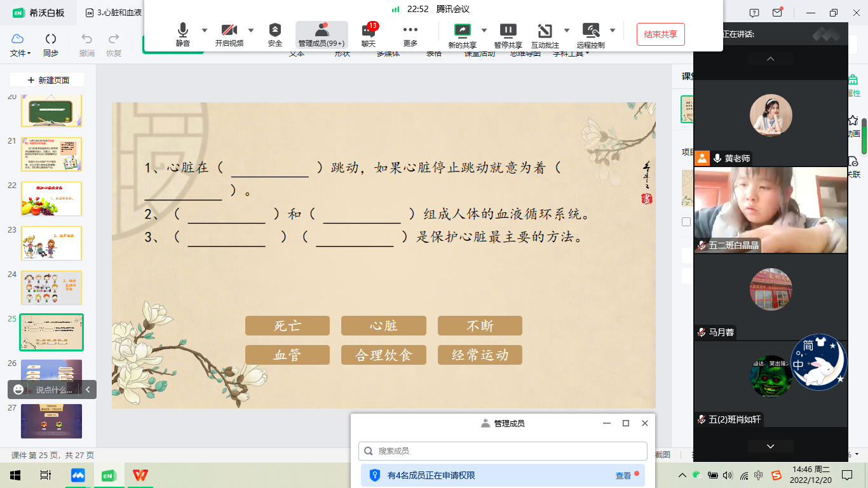Click the 搜索成员 search field

(x=503, y=451)
